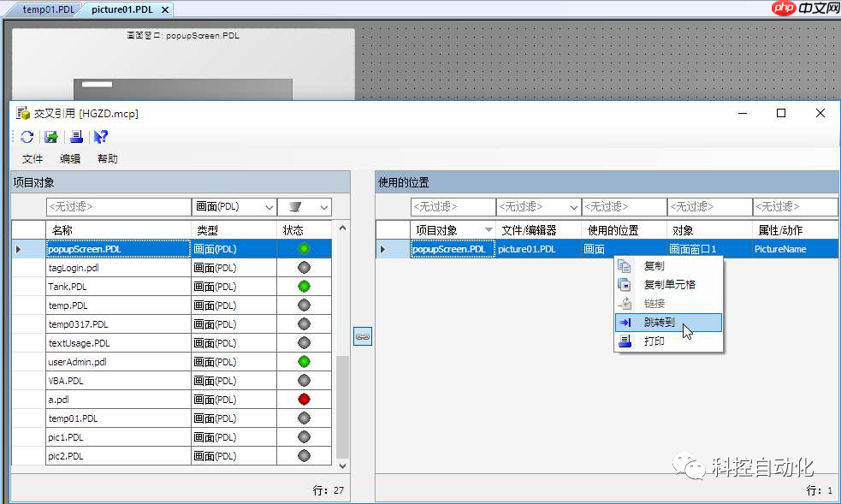The image size is (841, 504).
Task: Click the 复制单元格 icon in context menu
Action: [624, 285]
